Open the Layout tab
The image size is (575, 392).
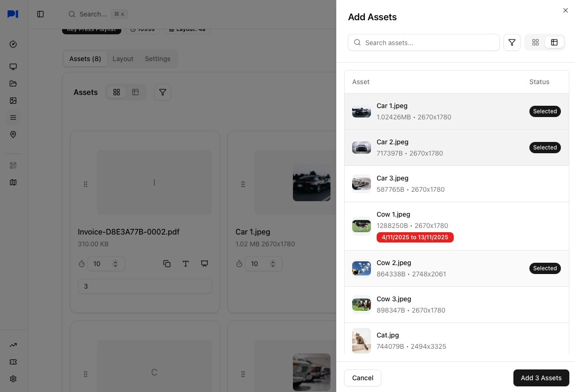point(123,59)
